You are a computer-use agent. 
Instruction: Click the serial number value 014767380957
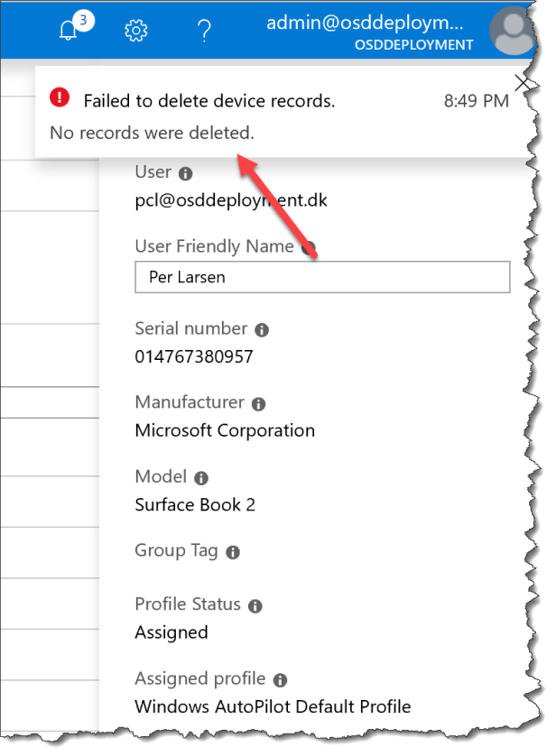[194, 356]
